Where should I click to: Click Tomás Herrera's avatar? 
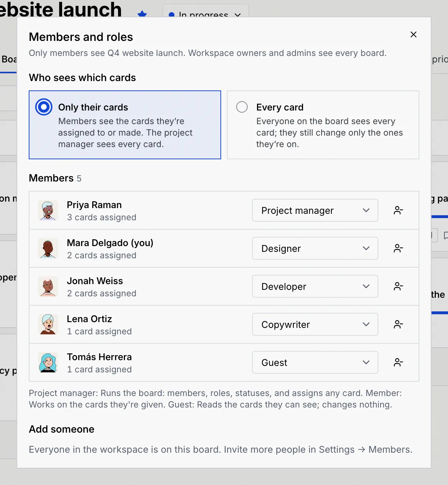click(x=48, y=362)
